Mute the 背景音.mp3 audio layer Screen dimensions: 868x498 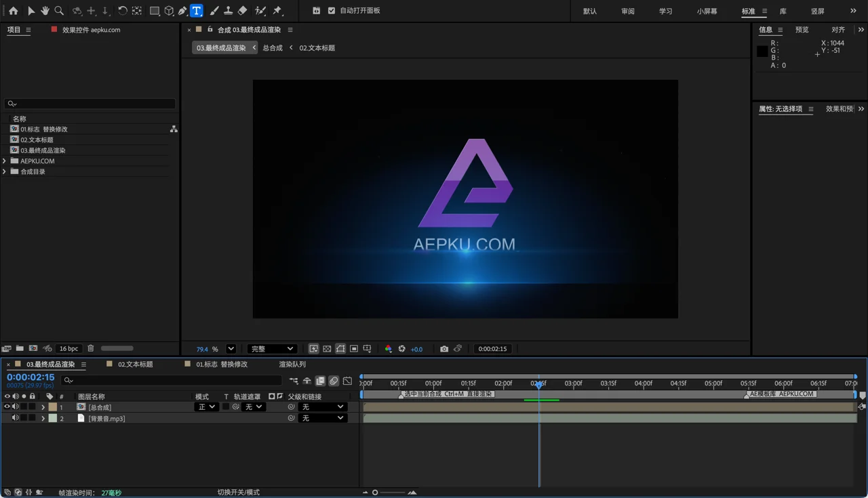click(16, 418)
